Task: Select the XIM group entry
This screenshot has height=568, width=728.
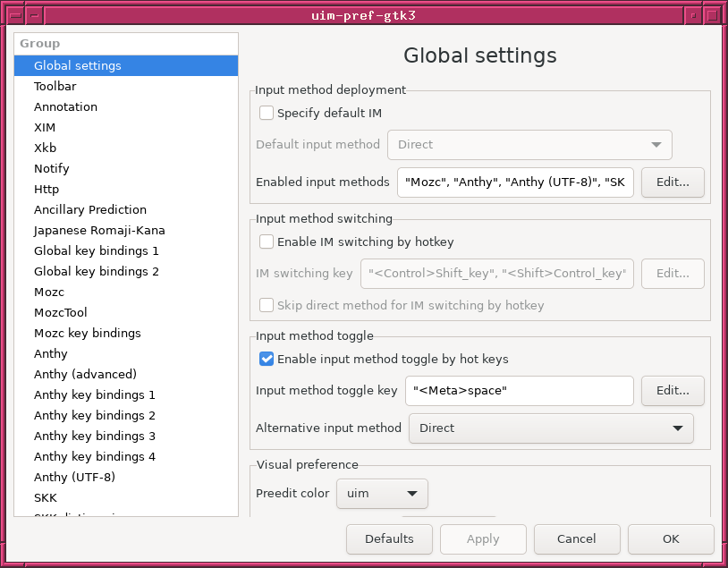Action: [x=45, y=128]
